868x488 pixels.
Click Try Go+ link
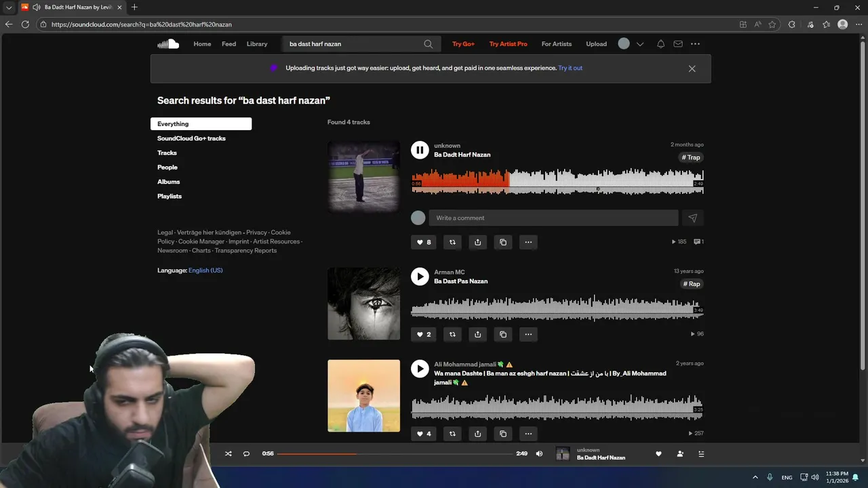tap(463, 44)
